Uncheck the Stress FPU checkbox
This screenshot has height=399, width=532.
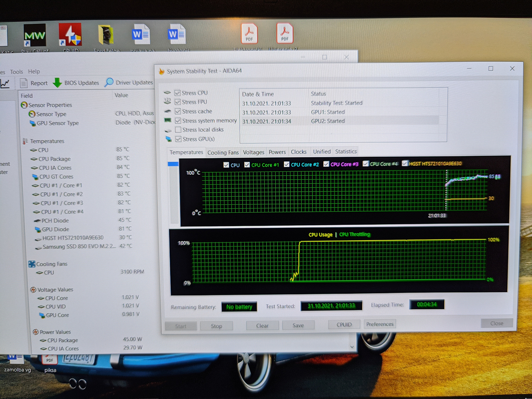pos(178,102)
